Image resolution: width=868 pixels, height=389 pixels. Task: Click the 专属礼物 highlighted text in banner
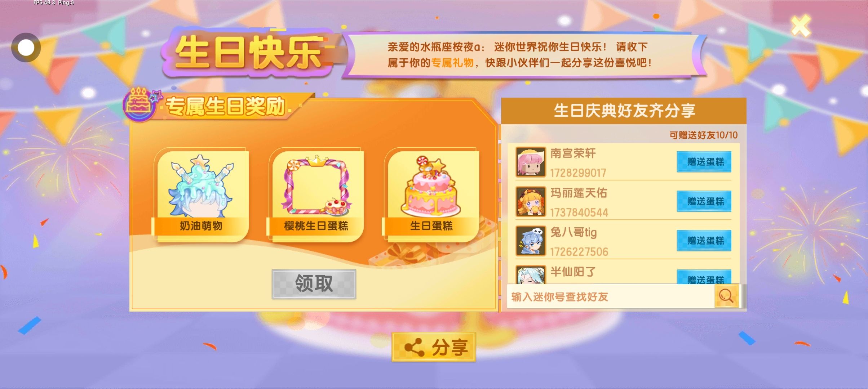[x=452, y=63]
